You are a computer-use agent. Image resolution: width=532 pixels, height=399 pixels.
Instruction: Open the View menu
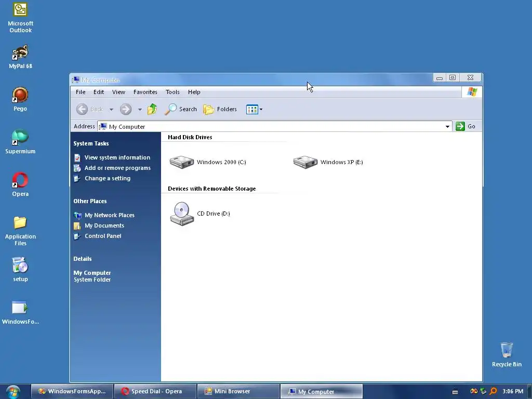pos(118,92)
